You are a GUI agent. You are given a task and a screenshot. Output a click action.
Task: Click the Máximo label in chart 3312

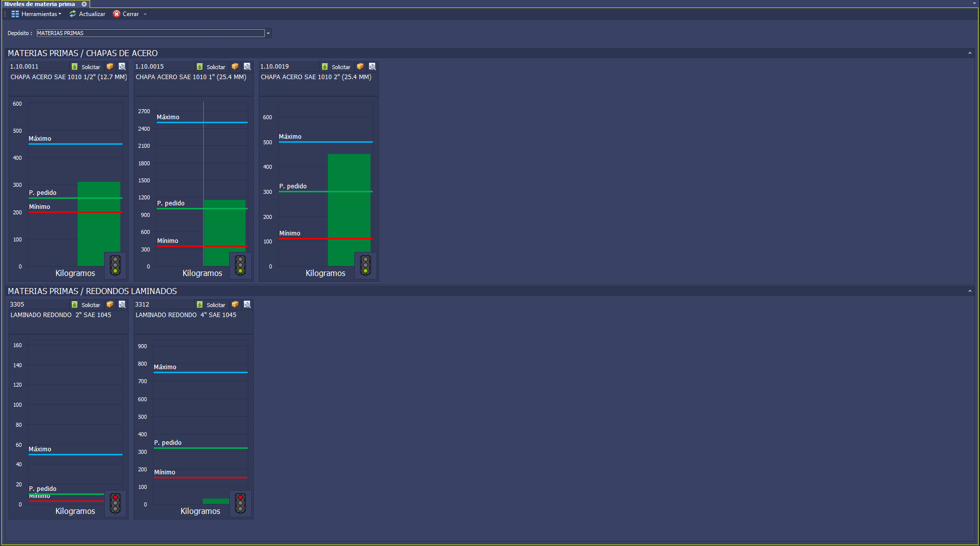165,367
